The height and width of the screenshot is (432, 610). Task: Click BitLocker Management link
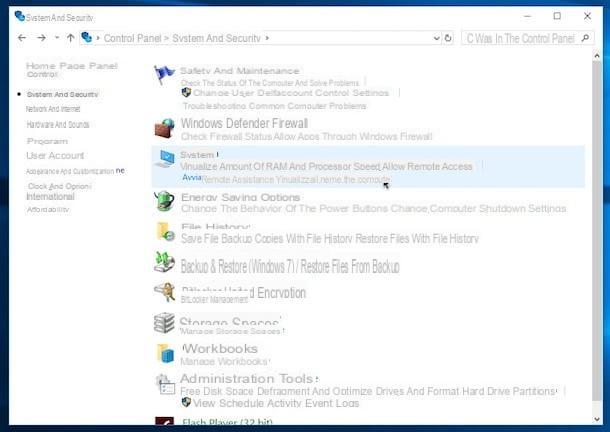(x=214, y=299)
